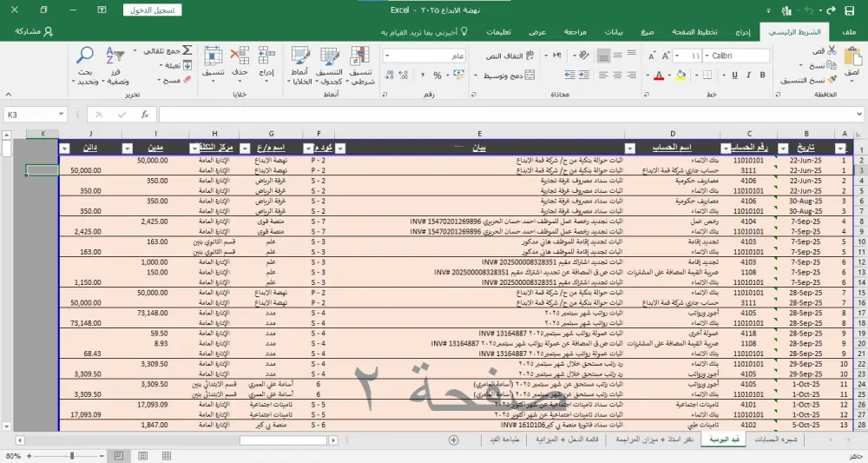
Task: Select the طباعة القيد sheet tab
Action: 504,440
